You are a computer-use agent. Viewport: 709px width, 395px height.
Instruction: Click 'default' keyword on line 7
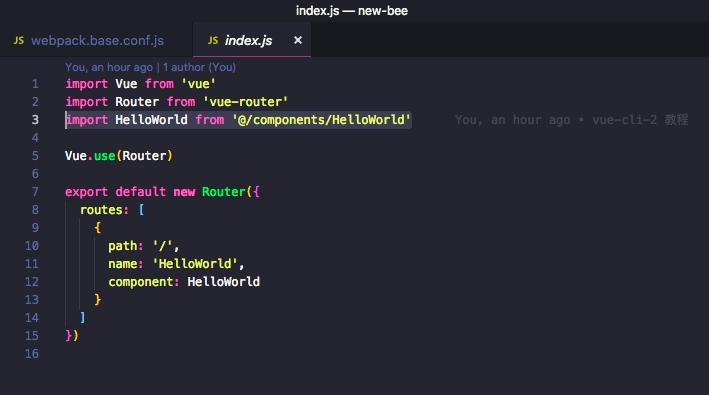pos(141,192)
